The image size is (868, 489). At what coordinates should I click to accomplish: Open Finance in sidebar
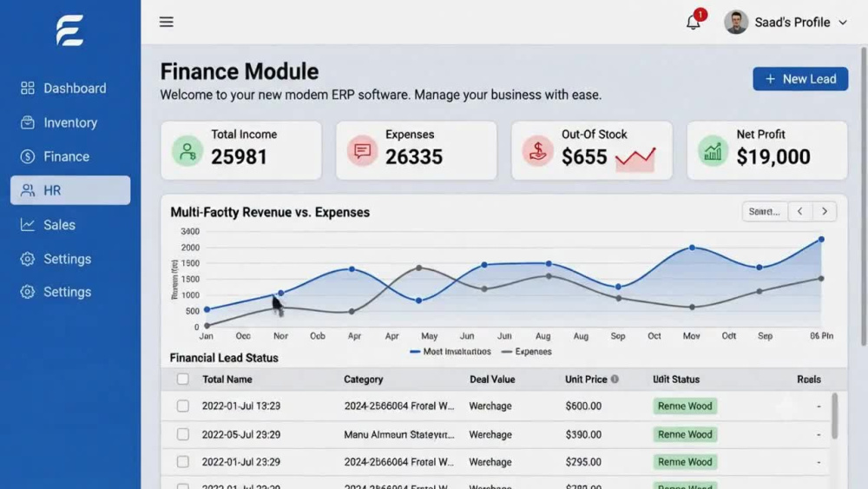point(70,156)
